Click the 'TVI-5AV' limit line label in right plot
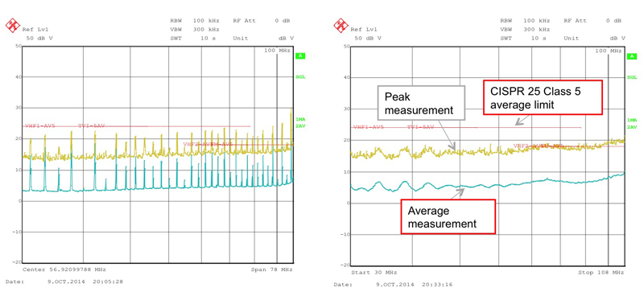 [x=420, y=127]
